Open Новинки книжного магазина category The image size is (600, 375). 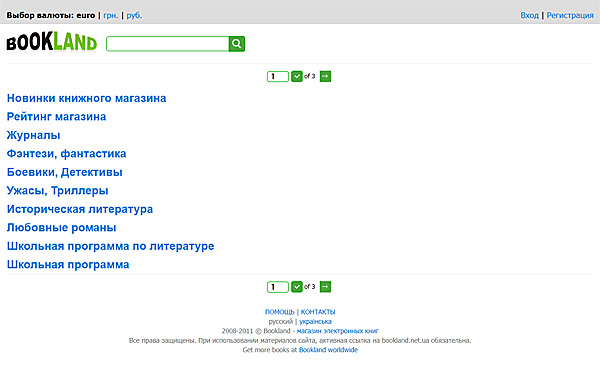tap(86, 98)
